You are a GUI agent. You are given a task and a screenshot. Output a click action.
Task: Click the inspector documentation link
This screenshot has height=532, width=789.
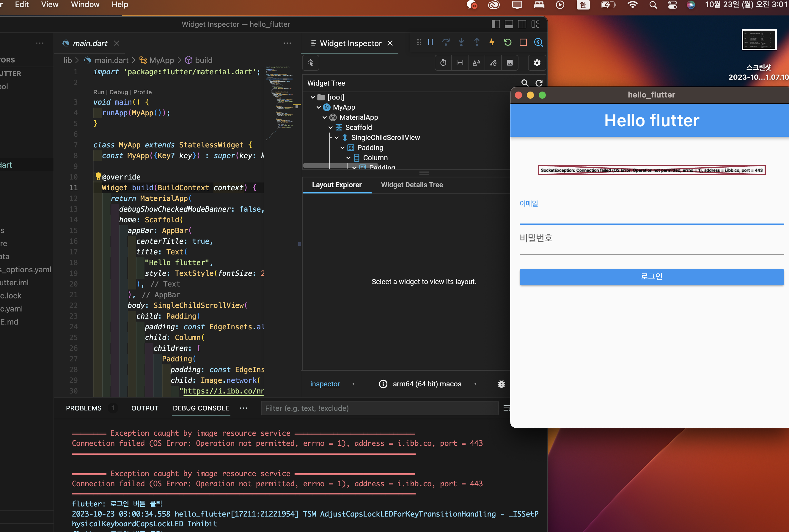coord(325,384)
